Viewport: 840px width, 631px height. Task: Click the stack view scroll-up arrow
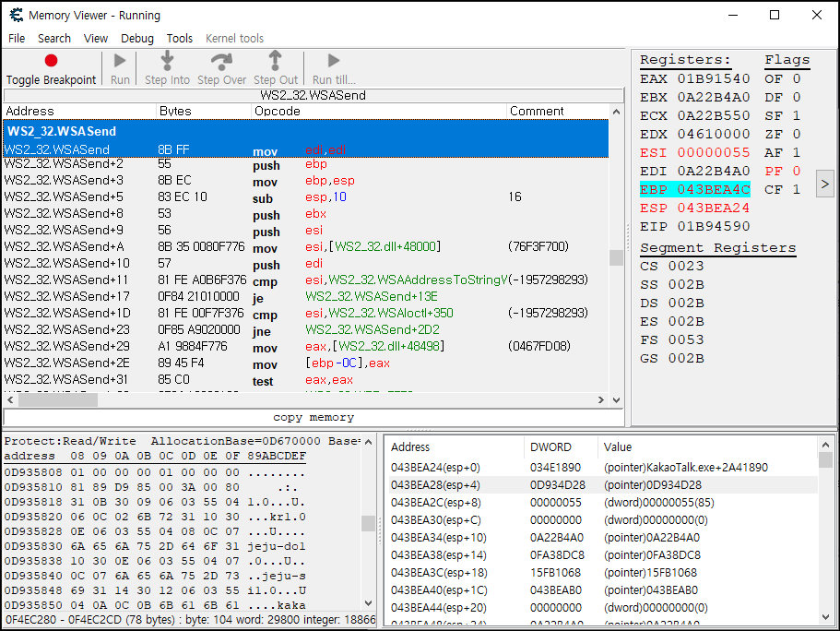click(825, 445)
